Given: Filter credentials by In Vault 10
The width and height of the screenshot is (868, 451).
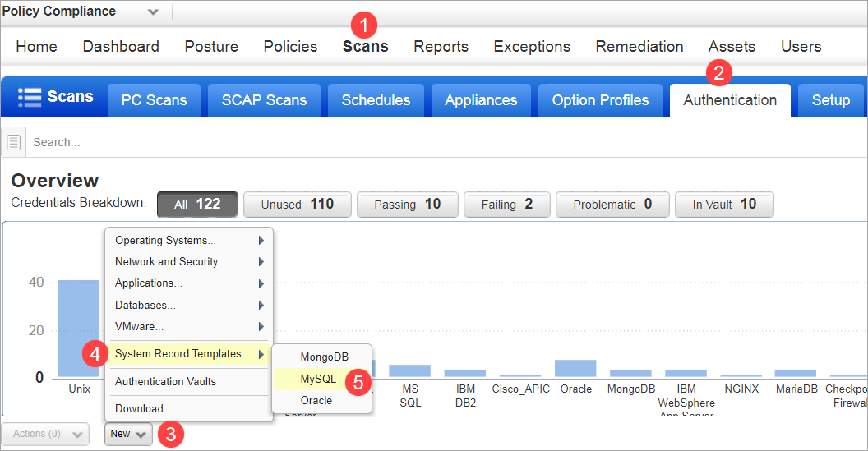Looking at the screenshot, I should point(724,205).
